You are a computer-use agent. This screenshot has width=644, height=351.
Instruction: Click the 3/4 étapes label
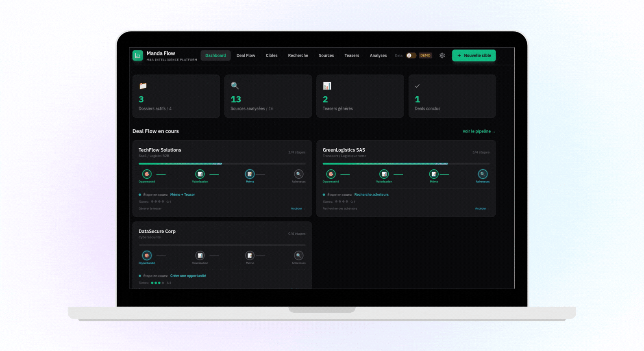(481, 152)
